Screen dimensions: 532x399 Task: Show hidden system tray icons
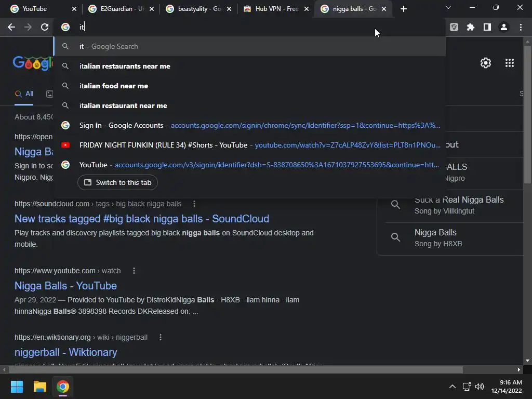click(x=453, y=387)
